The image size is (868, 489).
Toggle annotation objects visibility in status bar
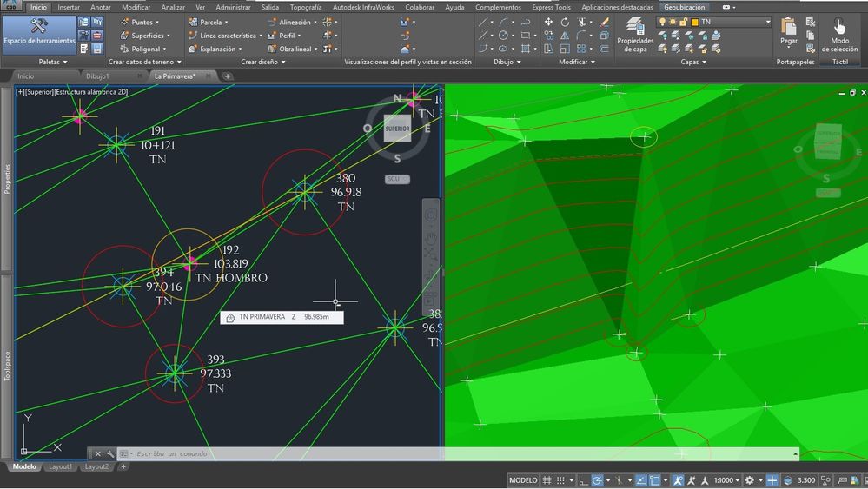[678, 480]
